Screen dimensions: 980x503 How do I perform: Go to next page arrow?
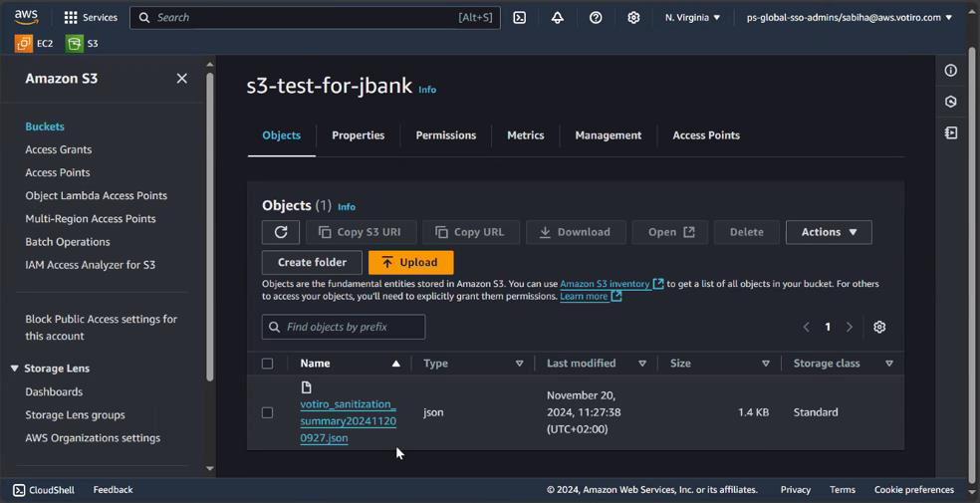850,327
